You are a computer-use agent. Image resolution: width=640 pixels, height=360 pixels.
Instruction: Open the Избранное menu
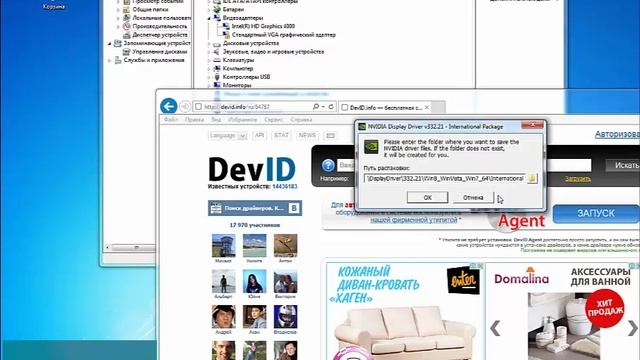pos(242,120)
